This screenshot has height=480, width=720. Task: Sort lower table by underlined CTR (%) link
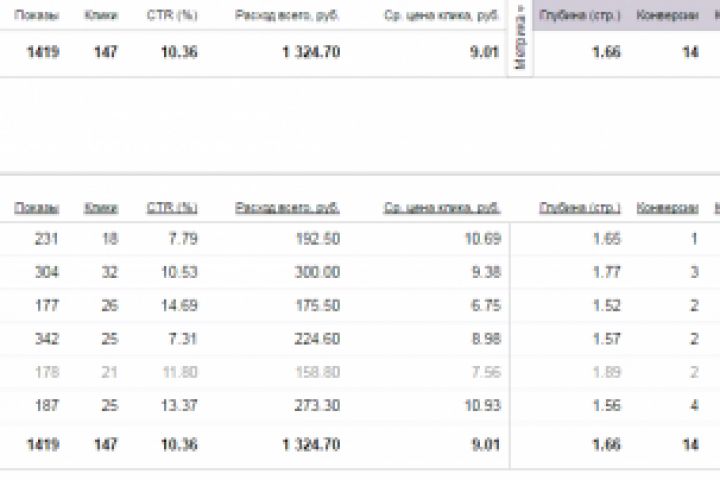coord(172,208)
